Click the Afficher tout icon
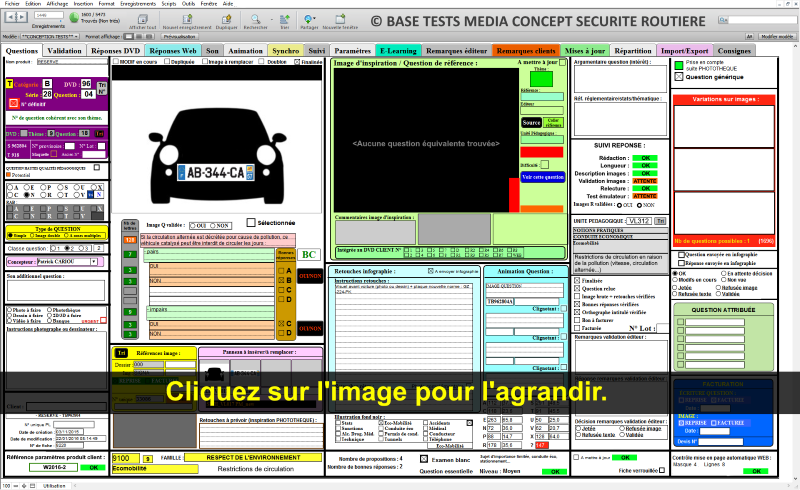Image resolution: width=800 pixels, height=490 pixels. (141, 19)
